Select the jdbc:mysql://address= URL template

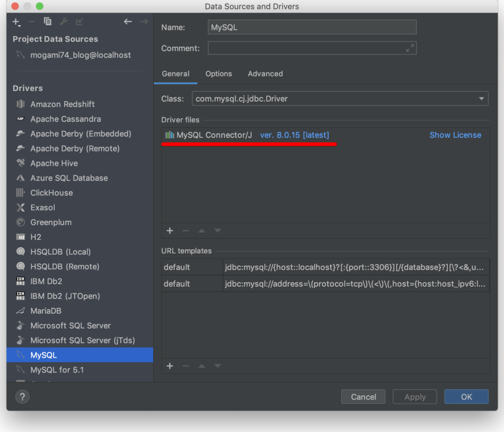coord(356,284)
